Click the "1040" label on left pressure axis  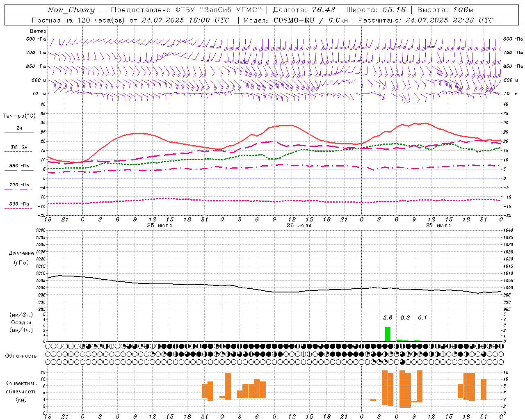41,230
